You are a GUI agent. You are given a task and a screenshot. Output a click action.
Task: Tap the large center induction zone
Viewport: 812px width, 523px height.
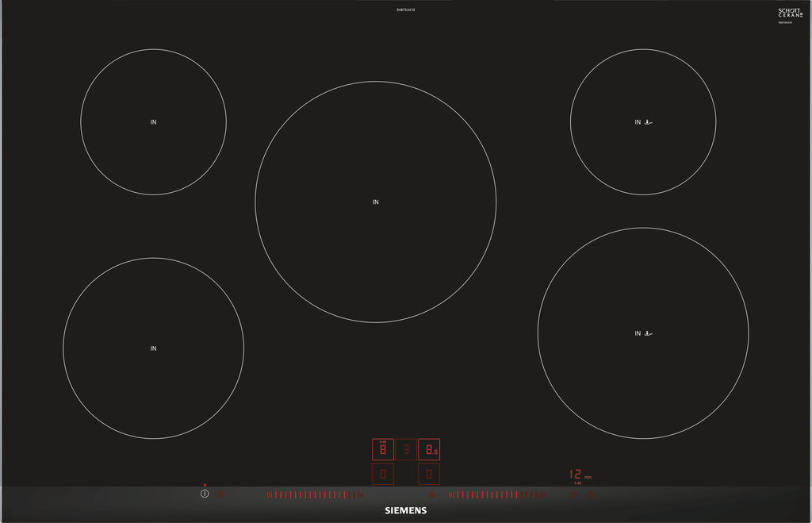pos(375,202)
